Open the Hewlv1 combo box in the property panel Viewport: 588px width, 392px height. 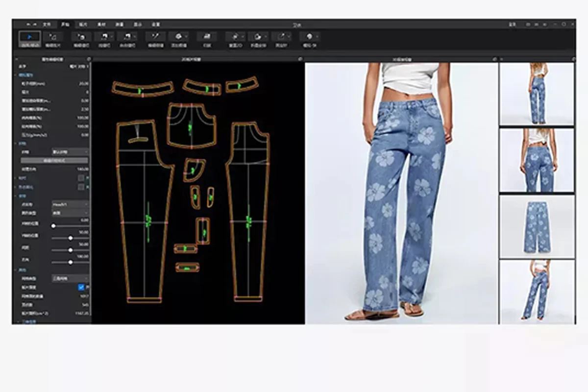(x=70, y=204)
